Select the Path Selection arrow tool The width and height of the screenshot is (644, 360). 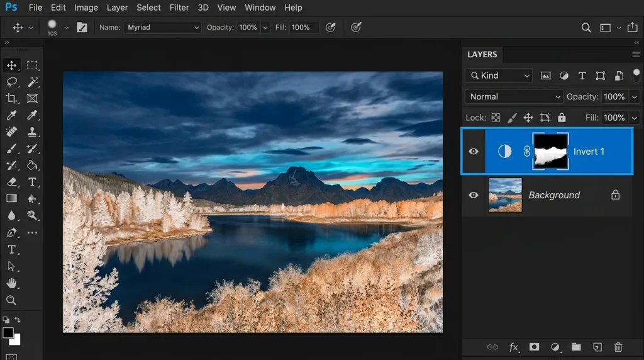pos(11,266)
